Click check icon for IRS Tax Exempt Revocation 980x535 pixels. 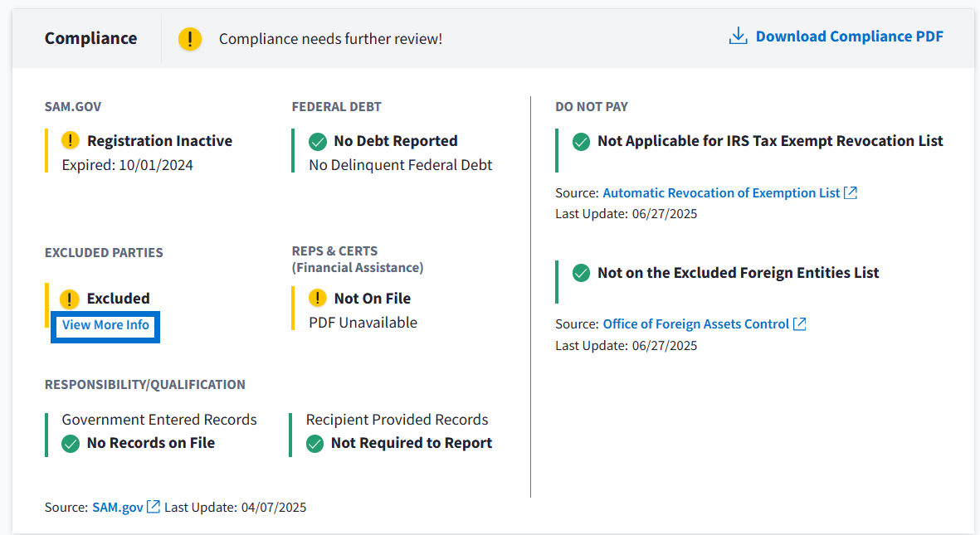pos(581,141)
